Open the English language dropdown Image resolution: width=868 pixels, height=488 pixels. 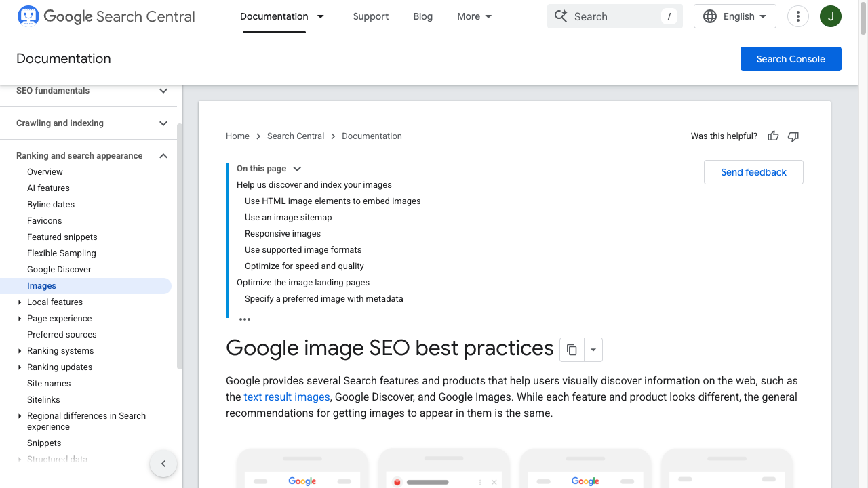point(735,16)
